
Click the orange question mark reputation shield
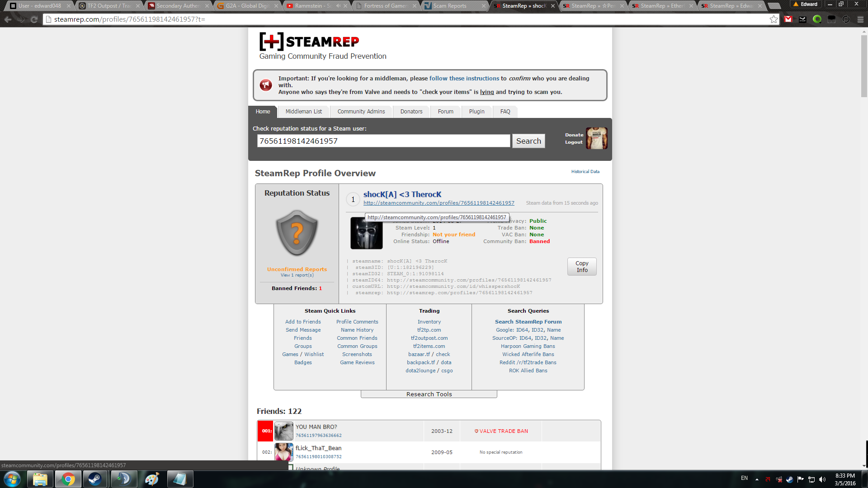pos(297,233)
